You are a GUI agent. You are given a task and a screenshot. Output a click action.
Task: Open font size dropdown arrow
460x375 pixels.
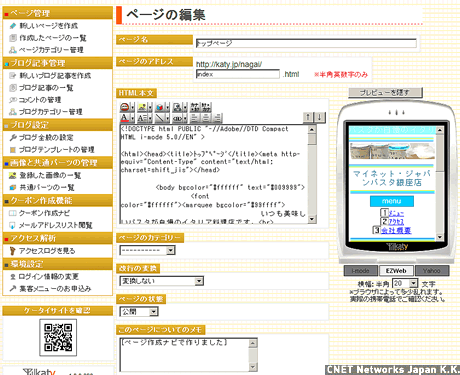tap(150, 118)
